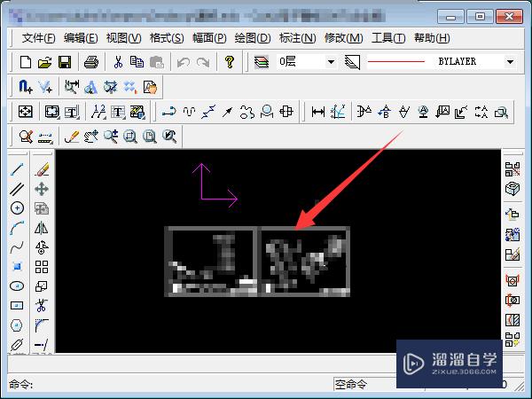Image resolution: width=532 pixels, height=399 pixels.
Task: Click the paste clipboard icon
Action: (157, 62)
